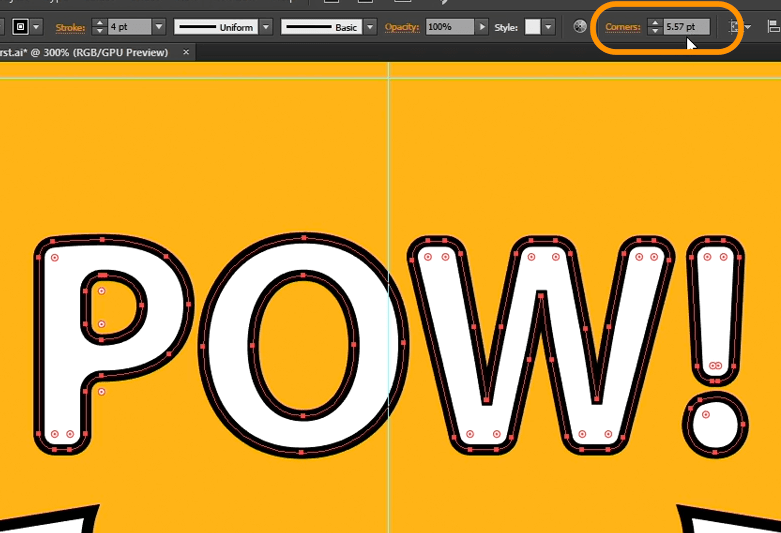Screen dimensions: 781x533
Task: Open the Style dropdown arrow
Action: (x=548, y=27)
